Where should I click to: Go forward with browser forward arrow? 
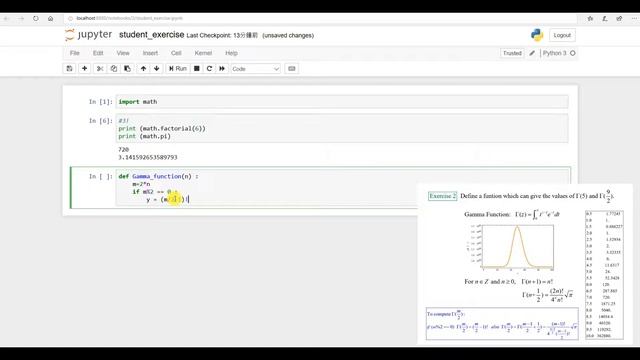(21, 18)
